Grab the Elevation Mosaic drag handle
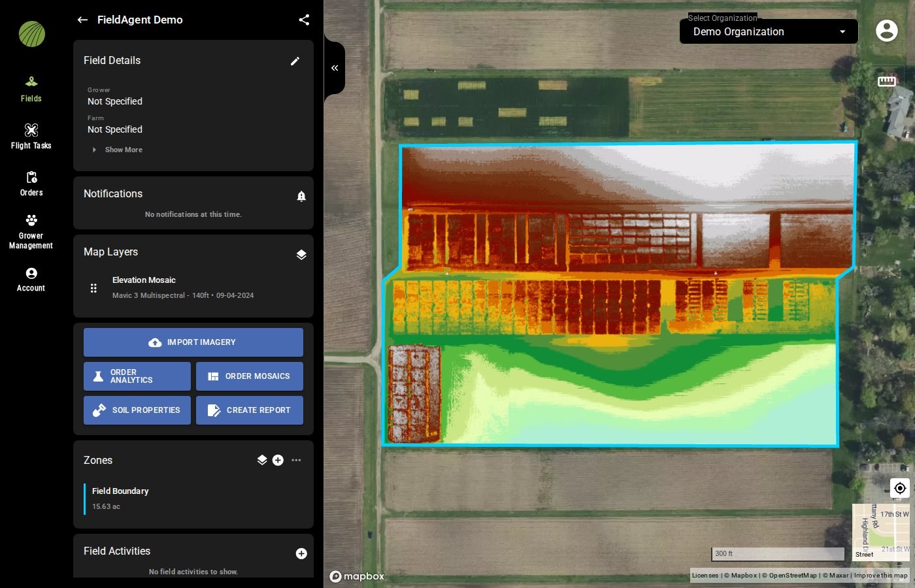This screenshot has height=588, width=915. pos(93,288)
